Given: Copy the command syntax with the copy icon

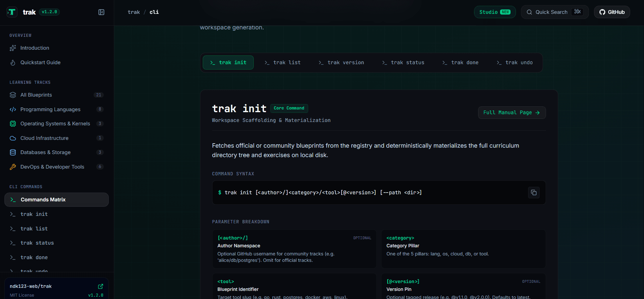Looking at the screenshot, I should click(x=534, y=193).
